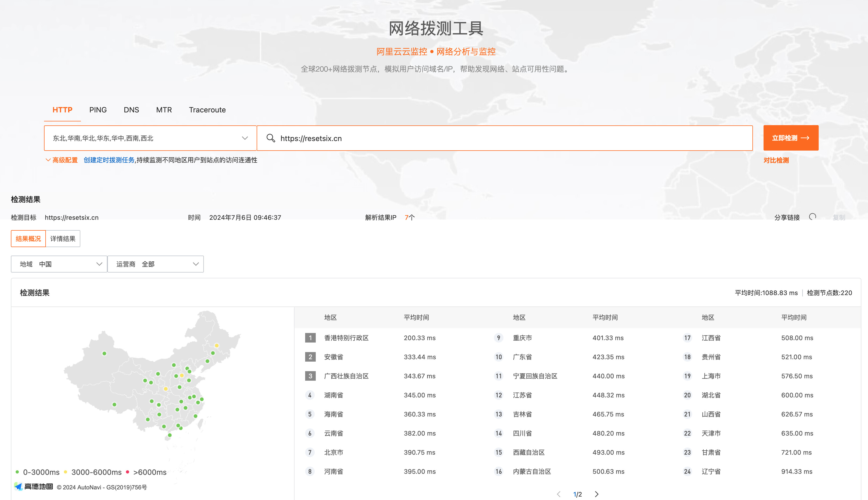This screenshot has height=500, width=868.
Task: Click 343.67 ms value for 广西
Action: pos(419,376)
